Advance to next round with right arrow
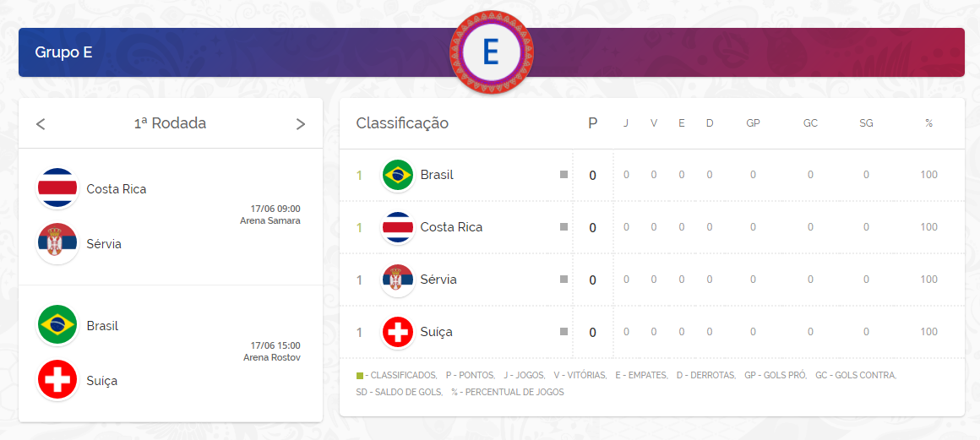 (300, 124)
